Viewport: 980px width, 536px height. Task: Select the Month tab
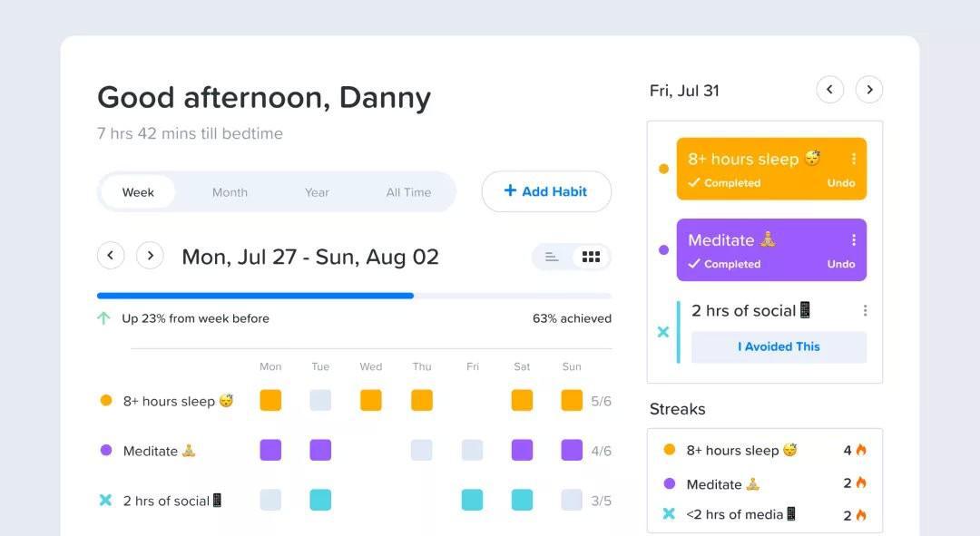230,192
